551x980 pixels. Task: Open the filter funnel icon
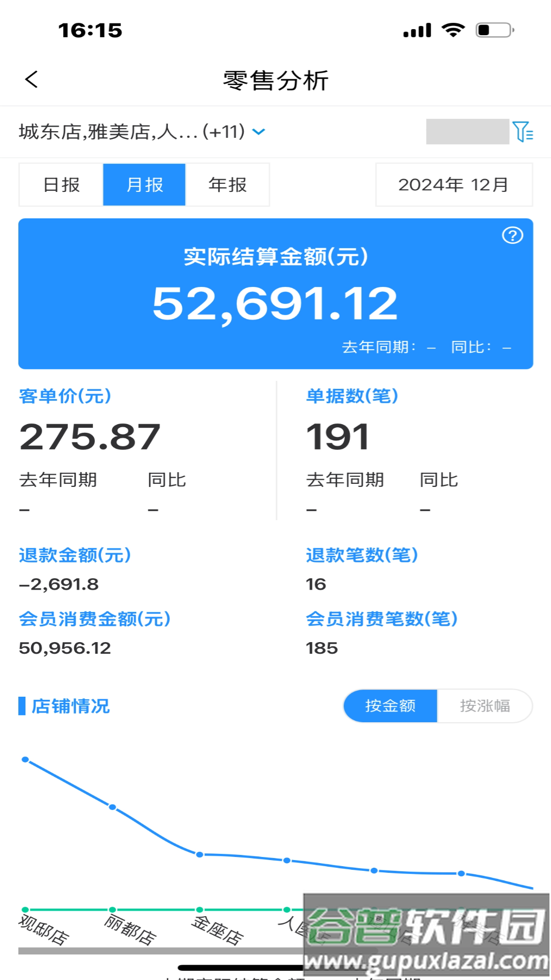coord(523,132)
